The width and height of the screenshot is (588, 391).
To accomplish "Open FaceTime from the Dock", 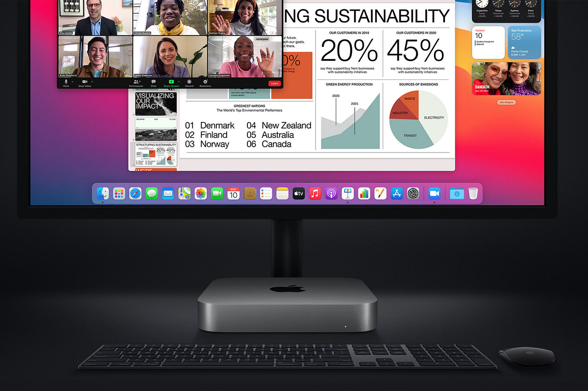I will click(217, 193).
